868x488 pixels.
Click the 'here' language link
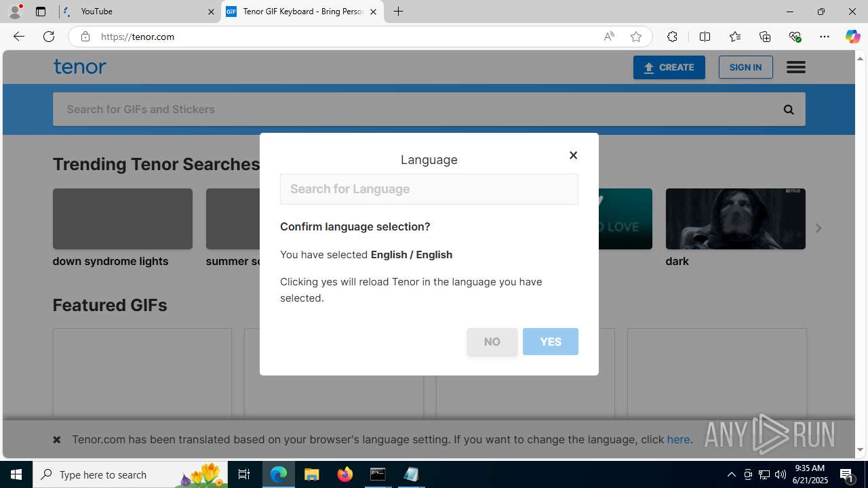[x=678, y=439]
